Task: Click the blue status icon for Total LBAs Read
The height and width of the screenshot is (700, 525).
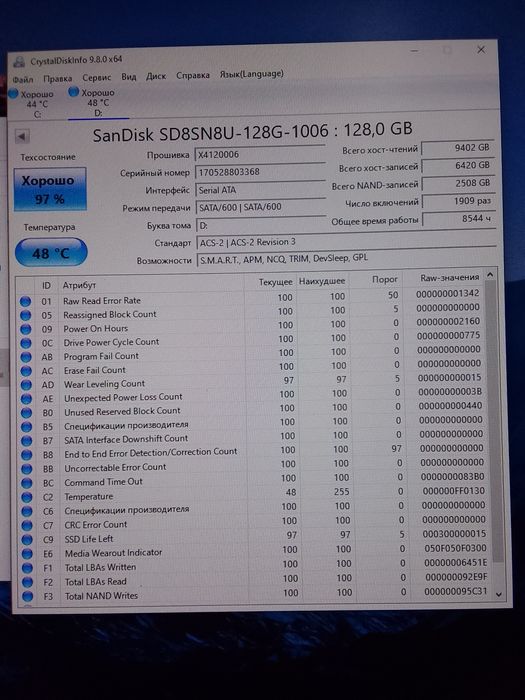Action: click(x=28, y=582)
